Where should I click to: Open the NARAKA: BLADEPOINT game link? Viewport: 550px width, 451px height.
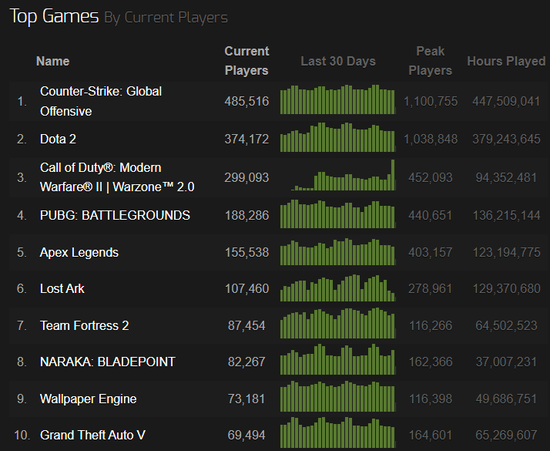pyautogui.click(x=107, y=362)
